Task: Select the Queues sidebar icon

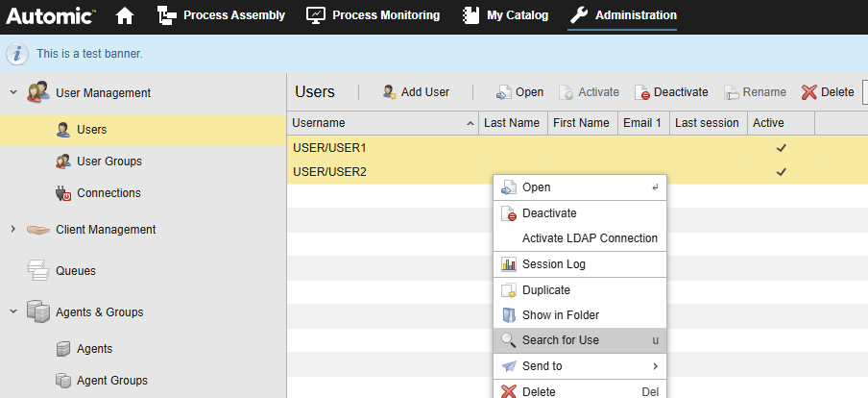Action: click(38, 270)
